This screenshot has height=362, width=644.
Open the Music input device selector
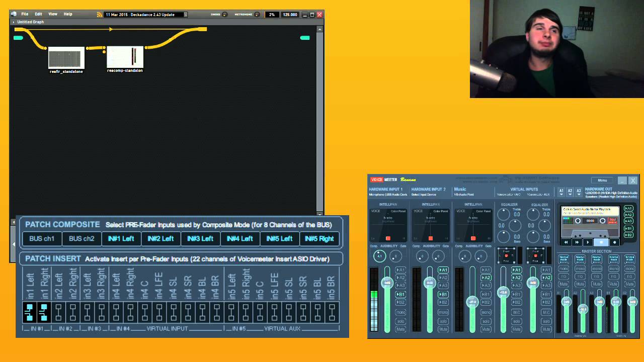pyautogui.click(x=464, y=194)
